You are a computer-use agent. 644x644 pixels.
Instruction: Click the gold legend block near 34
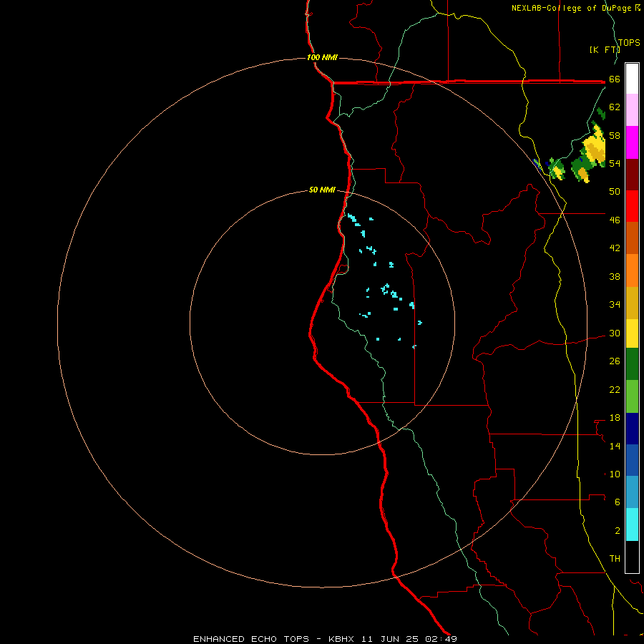tap(632, 303)
